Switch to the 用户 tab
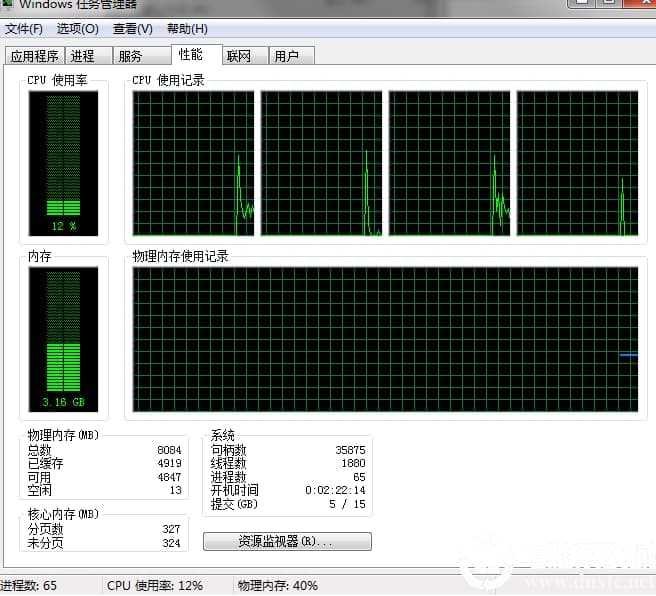Image resolution: width=656 pixels, height=596 pixels. [x=292, y=56]
